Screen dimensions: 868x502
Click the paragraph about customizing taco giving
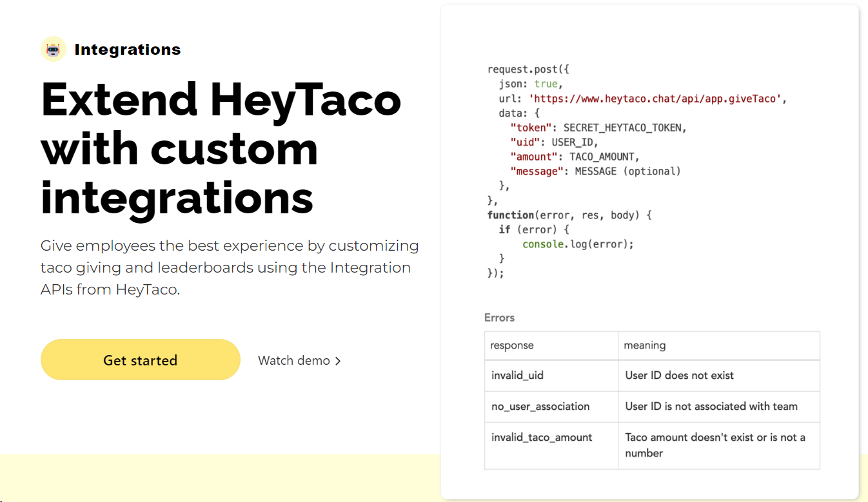pos(230,267)
